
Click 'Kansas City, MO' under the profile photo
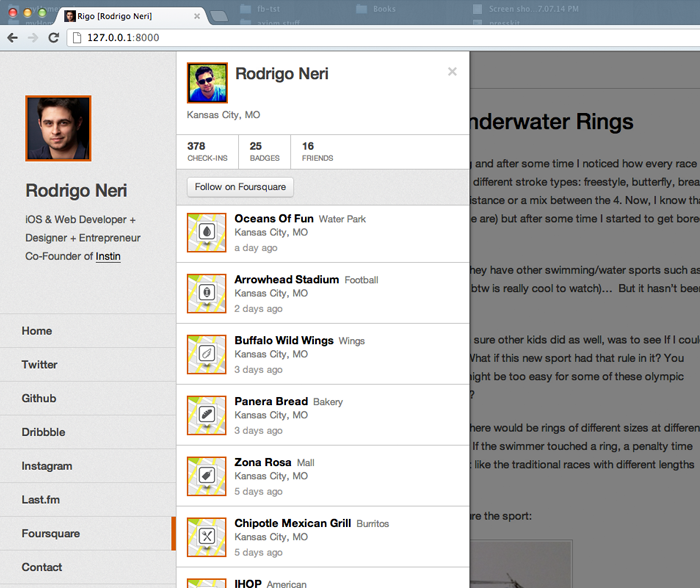coord(223,115)
